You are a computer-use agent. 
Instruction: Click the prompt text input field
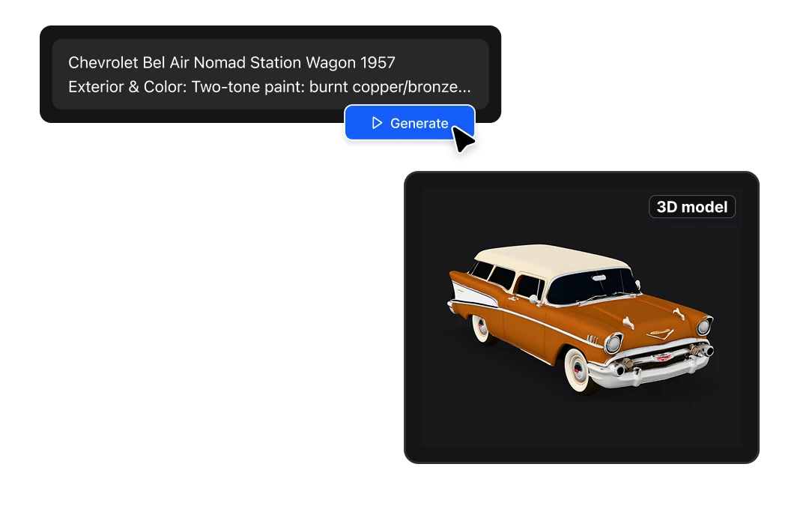(270, 74)
